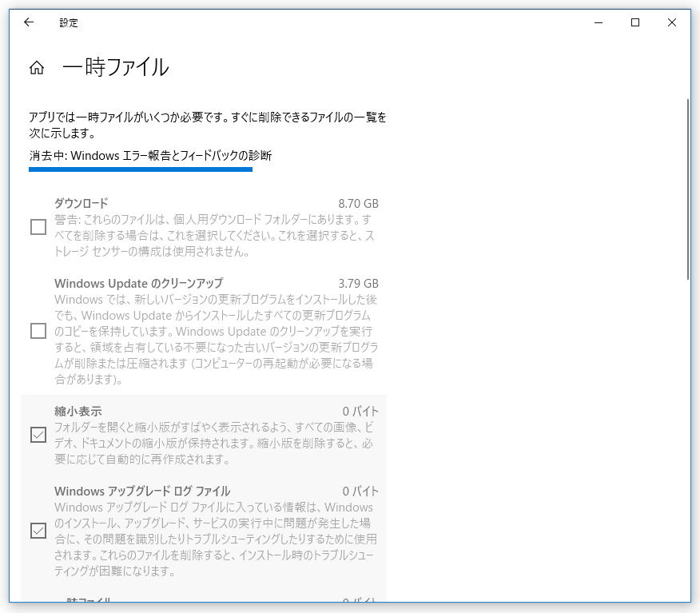Click the 3.79 GB size value
The image size is (700, 613).
[x=358, y=284]
